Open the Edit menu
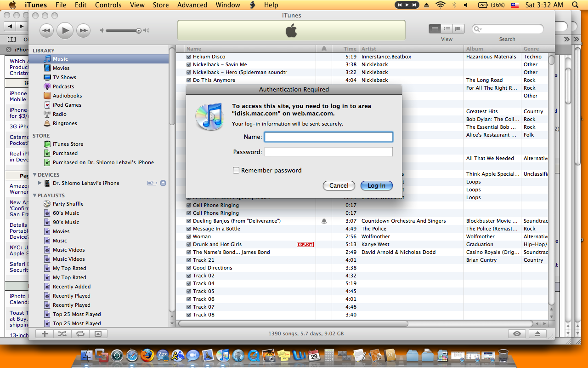Screen dimensions: 588x368 (81, 5)
